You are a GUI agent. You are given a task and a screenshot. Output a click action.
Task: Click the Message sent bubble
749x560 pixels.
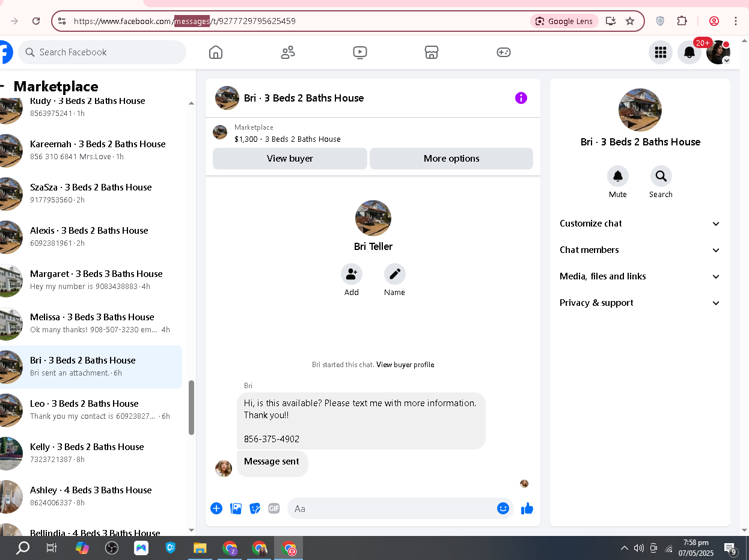pyautogui.click(x=272, y=463)
